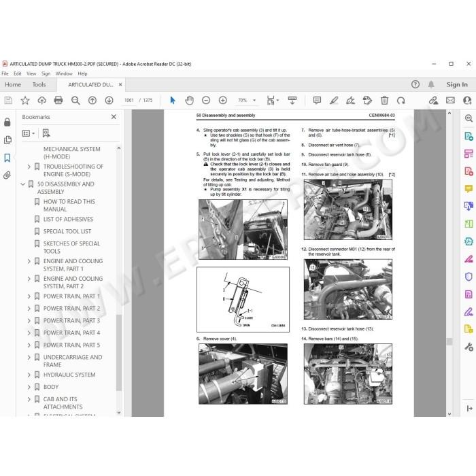Collapse the right tools pane
This screenshot has height=476, width=476.
[469, 408]
